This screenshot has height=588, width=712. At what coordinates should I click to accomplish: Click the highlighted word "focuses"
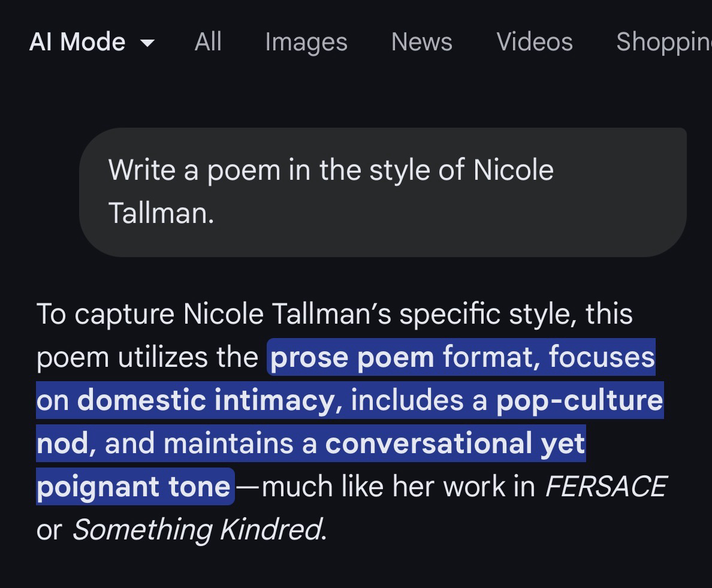tap(601, 358)
